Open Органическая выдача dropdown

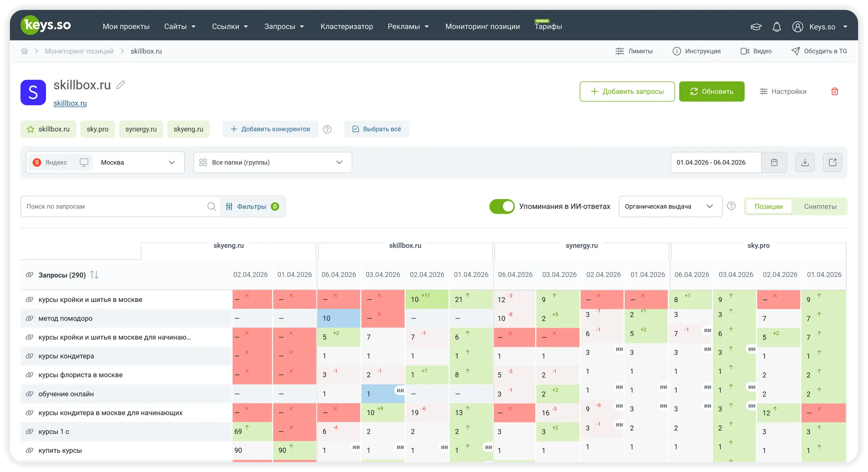click(x=671, y=207)
